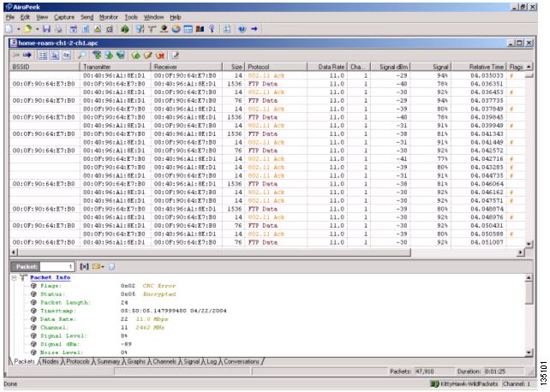Image resolution: width=550 pixels, height=392 pixels.
Task: Click the blue page icon in decode bar
Action: pyautogui.click(x=111, y=266)
